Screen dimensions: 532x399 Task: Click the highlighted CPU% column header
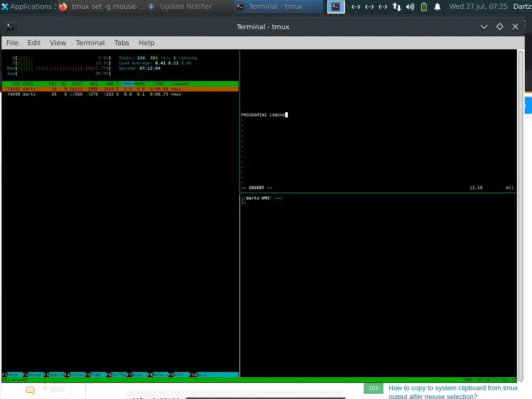click(x=128, y=84)
